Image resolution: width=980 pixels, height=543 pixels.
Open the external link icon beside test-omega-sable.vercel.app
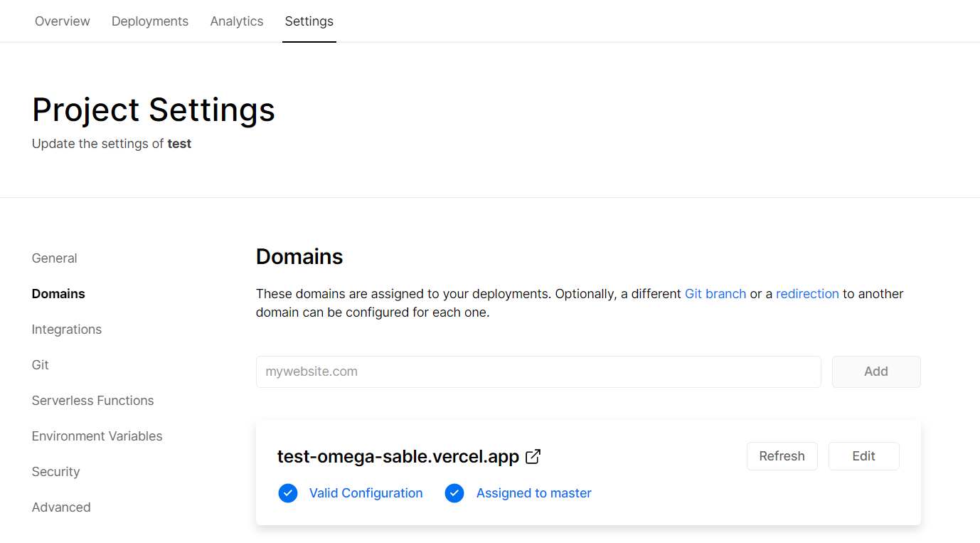coord(533,456)
